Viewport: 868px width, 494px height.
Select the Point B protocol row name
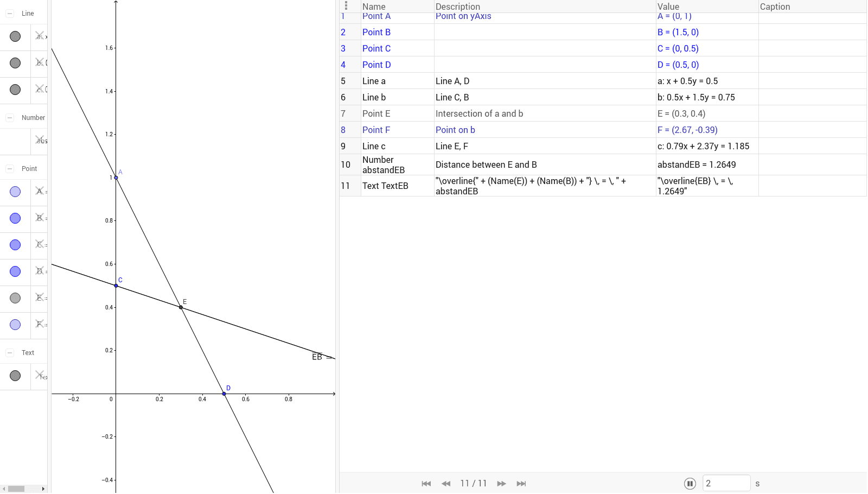[x=376, y=32]
